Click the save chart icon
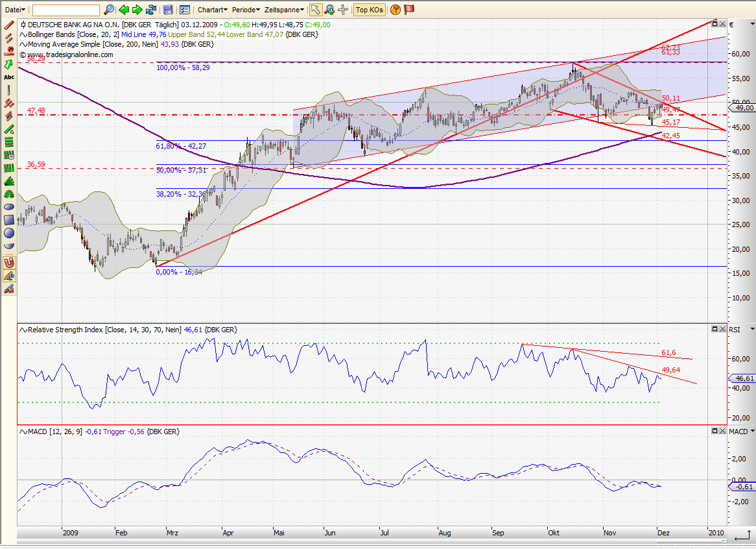Image resolution: width=756 pixels, height=549 pixels. (x=168, y=9)
